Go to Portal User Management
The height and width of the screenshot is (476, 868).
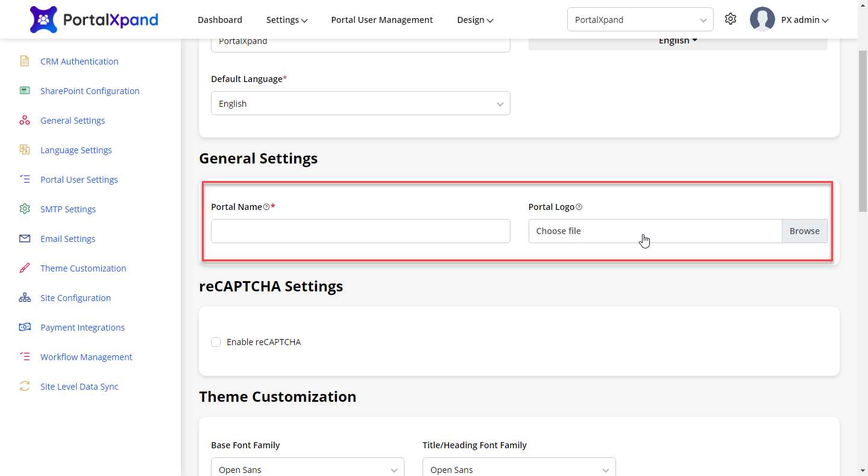382,20
